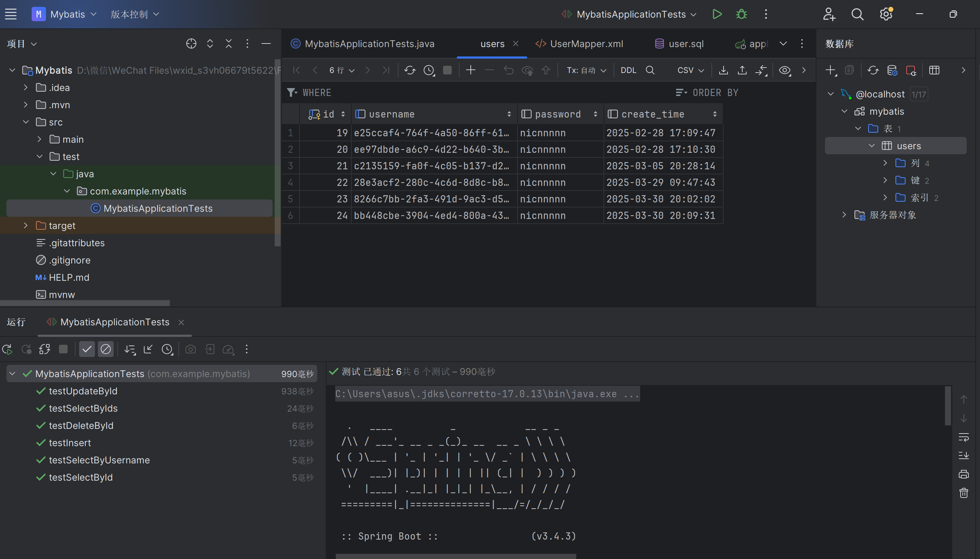Viewport: 980px width, 559px height.
Task: Reload table data with the refresh icon
Action: [410, 70]
